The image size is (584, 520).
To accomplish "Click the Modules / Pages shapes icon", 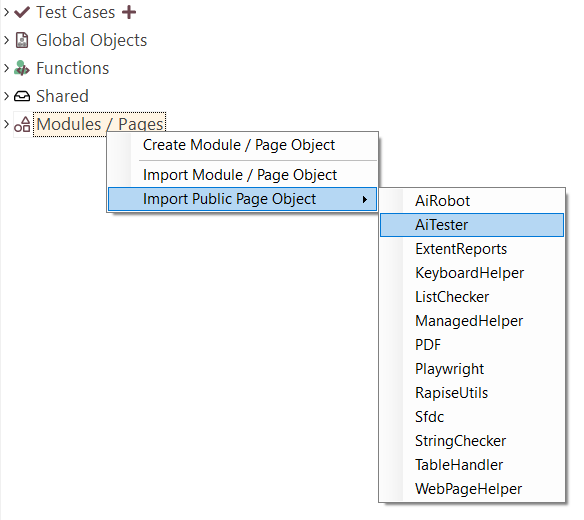I will click(x=22, y=124).
